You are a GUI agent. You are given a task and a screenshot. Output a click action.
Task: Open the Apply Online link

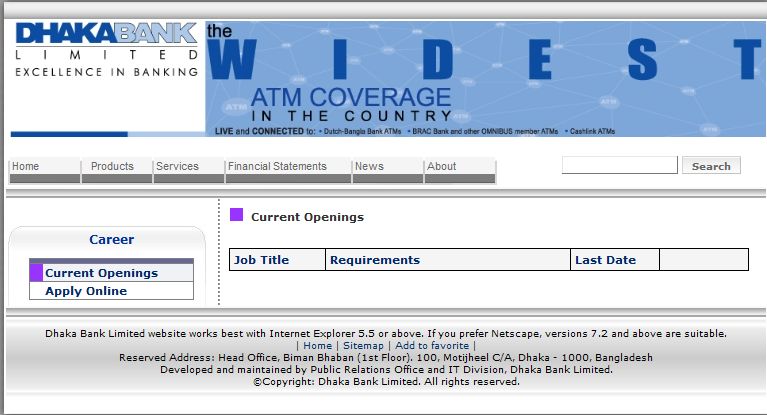(x=86, y=291)
